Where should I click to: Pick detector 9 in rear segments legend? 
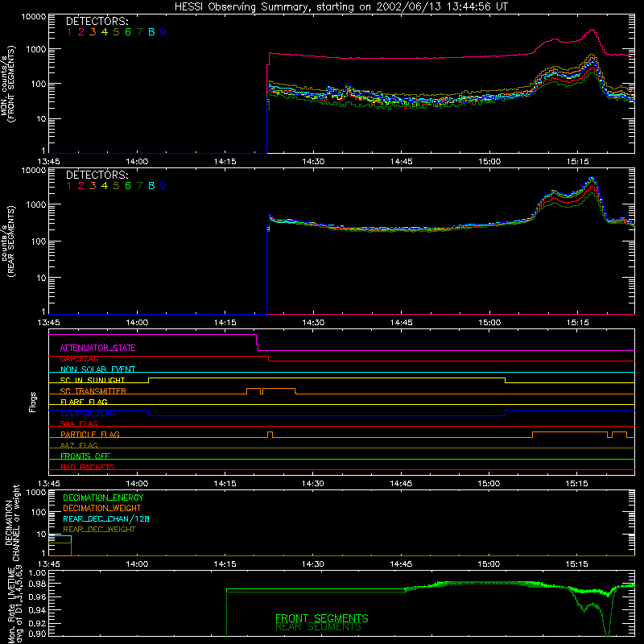(163, 186)
